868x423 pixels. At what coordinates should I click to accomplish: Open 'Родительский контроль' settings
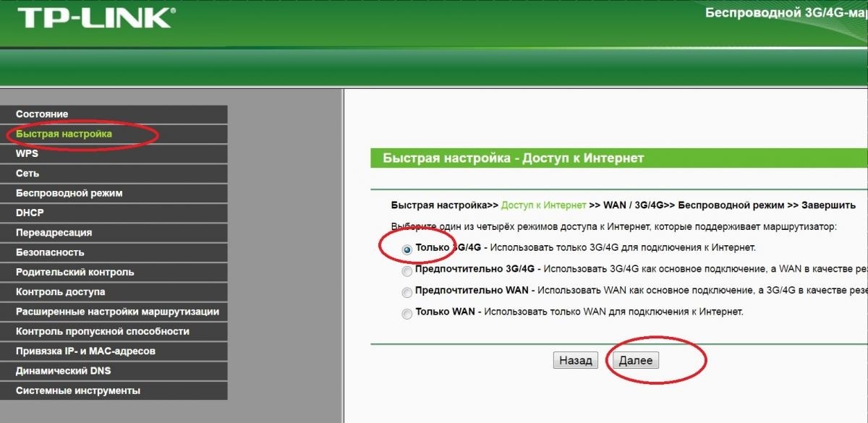[75, 272]
